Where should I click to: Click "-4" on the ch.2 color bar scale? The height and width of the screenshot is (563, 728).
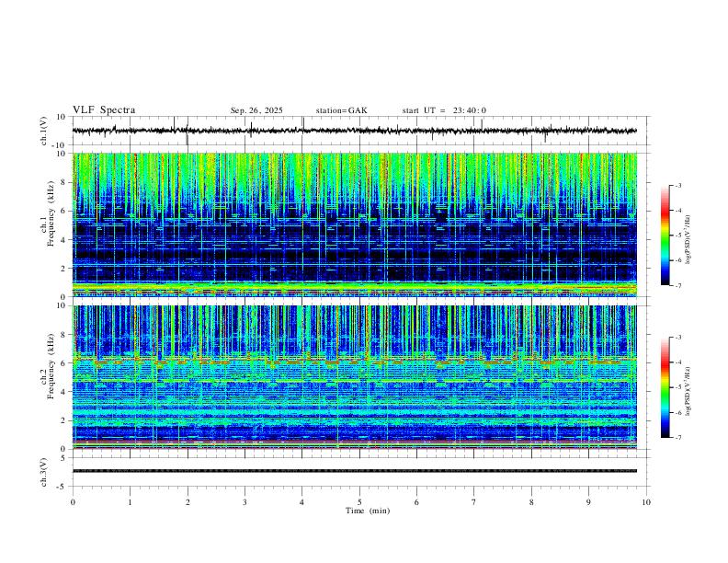[678, 362]
